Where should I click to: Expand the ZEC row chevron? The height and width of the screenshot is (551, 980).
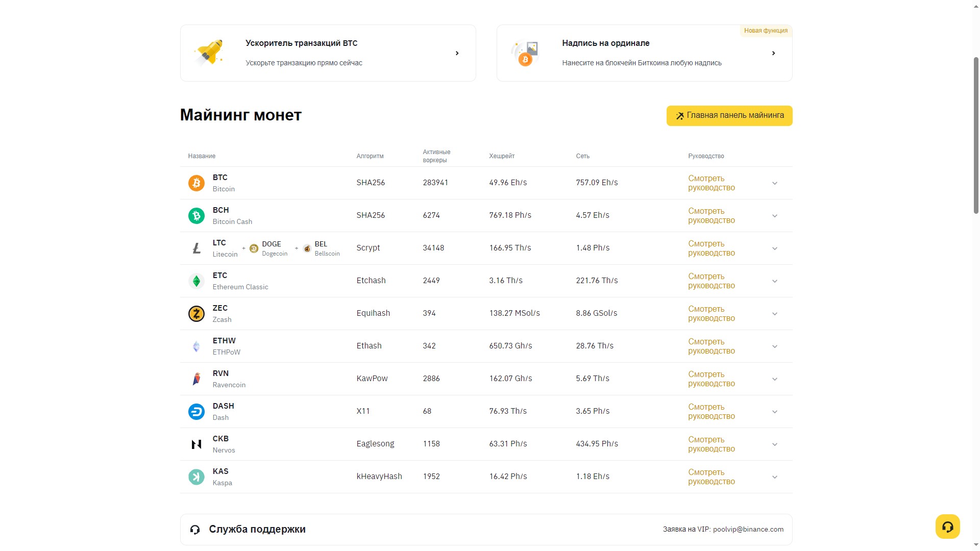pyautogui.click(x=775, y=314)
